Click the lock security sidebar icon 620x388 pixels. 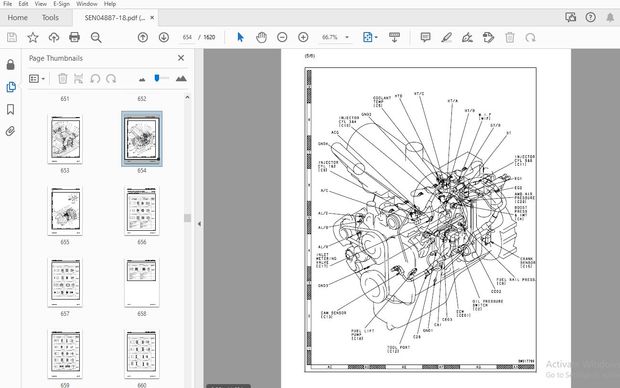[11, 64]
